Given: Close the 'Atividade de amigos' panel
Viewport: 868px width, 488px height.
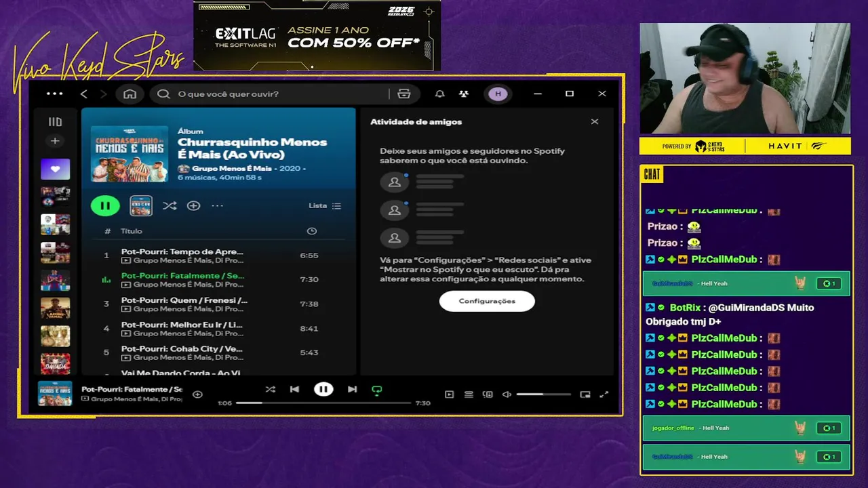Looking at the screenshot, I should coord(595,122).
